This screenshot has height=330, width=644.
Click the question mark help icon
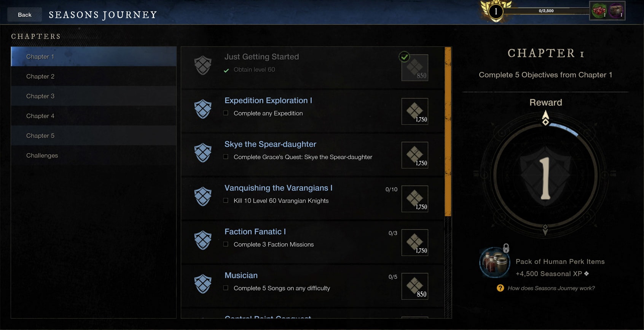click(x=500, y=288)
